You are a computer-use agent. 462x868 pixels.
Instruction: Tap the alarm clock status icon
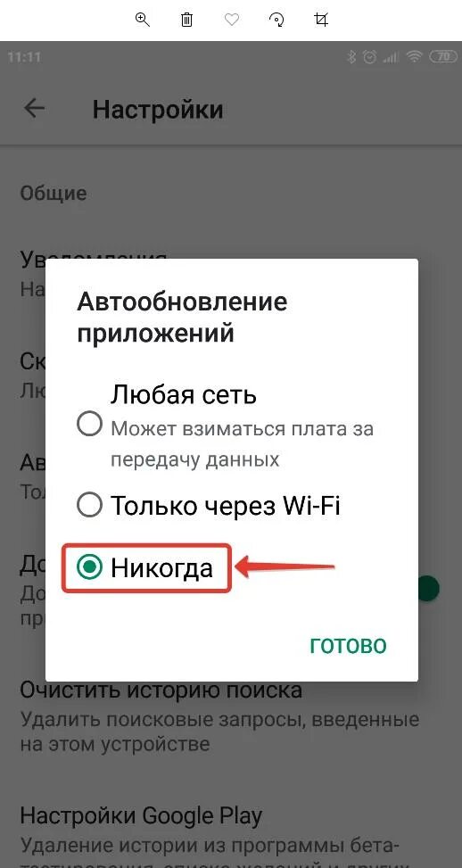[369, 56]
